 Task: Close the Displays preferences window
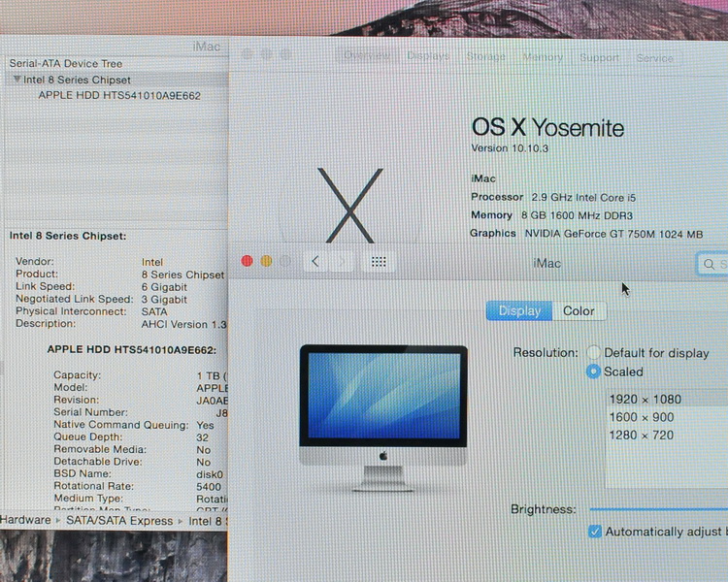point(247,261)
